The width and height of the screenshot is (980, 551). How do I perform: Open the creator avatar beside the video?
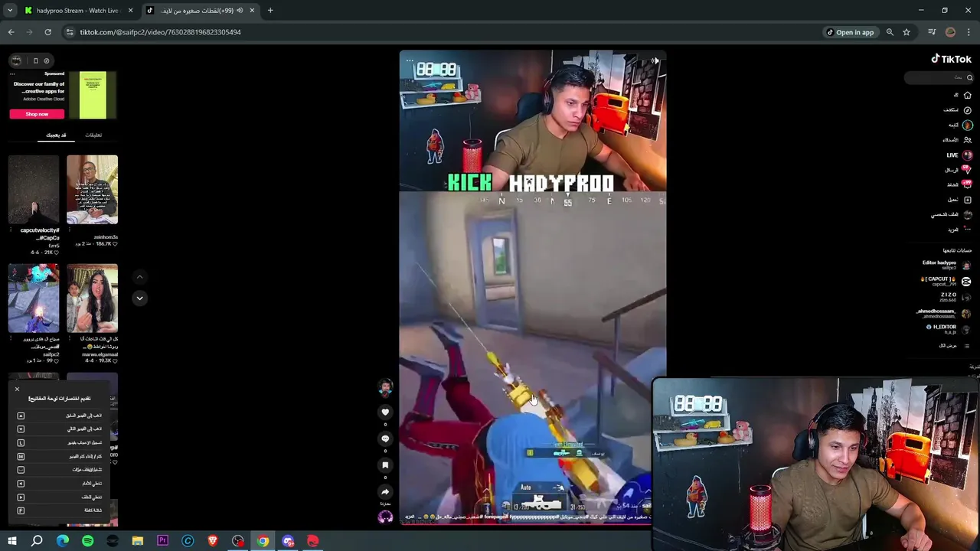point(385,386)
